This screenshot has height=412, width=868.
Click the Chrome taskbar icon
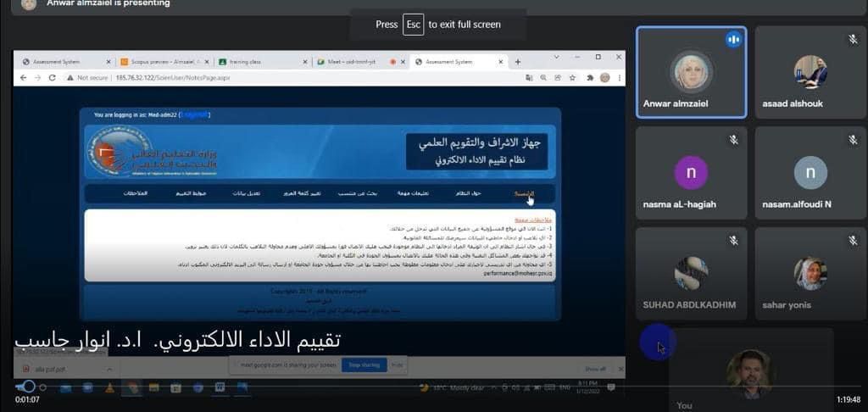click(131, 388)
